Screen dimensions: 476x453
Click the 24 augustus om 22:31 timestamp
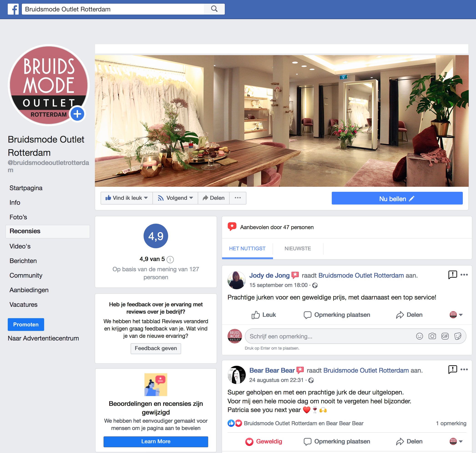point(276,380)
